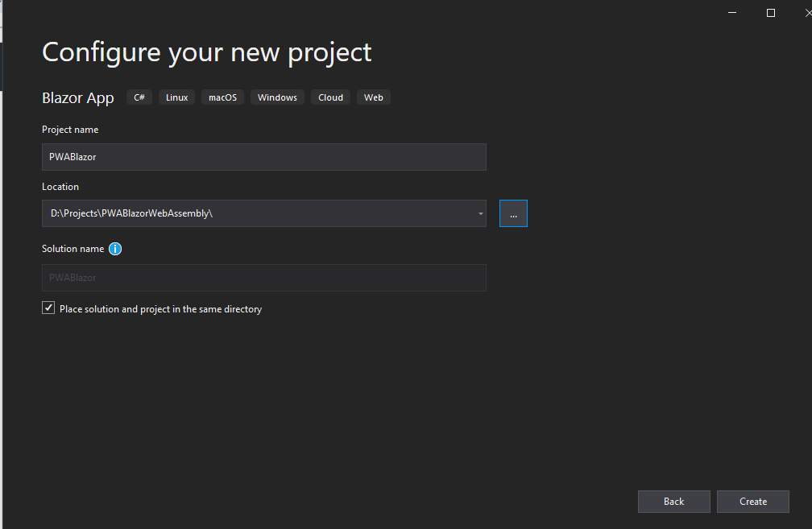Click the Cloud project type tag
This screenshot has height=529, width=812.
[x=330, y=97]
